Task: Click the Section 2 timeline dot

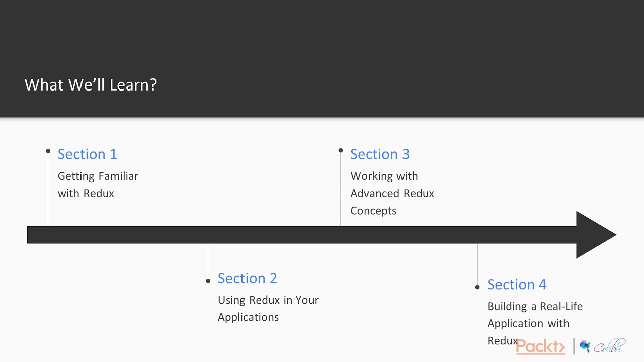Action: point(208,281)
